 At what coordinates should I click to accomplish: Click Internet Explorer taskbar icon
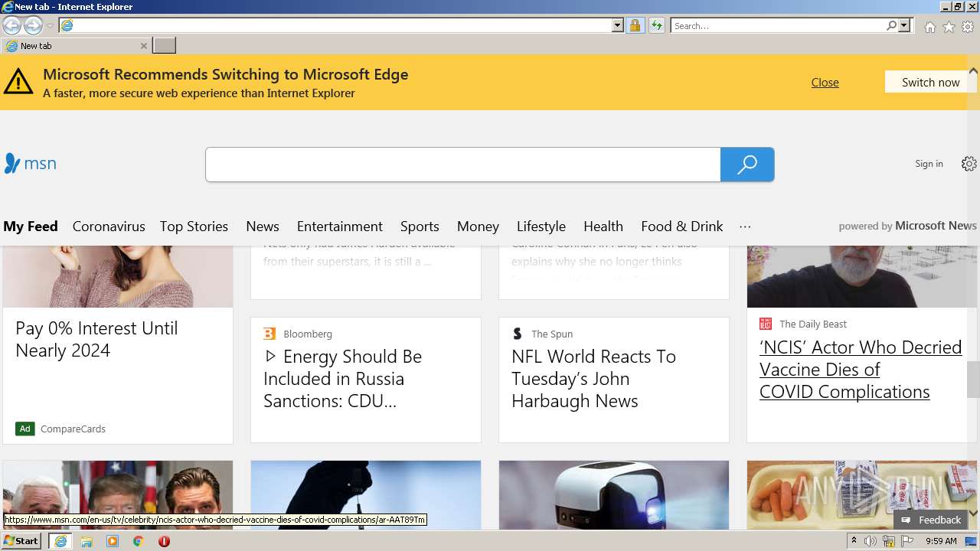click(x=60, y=541)
